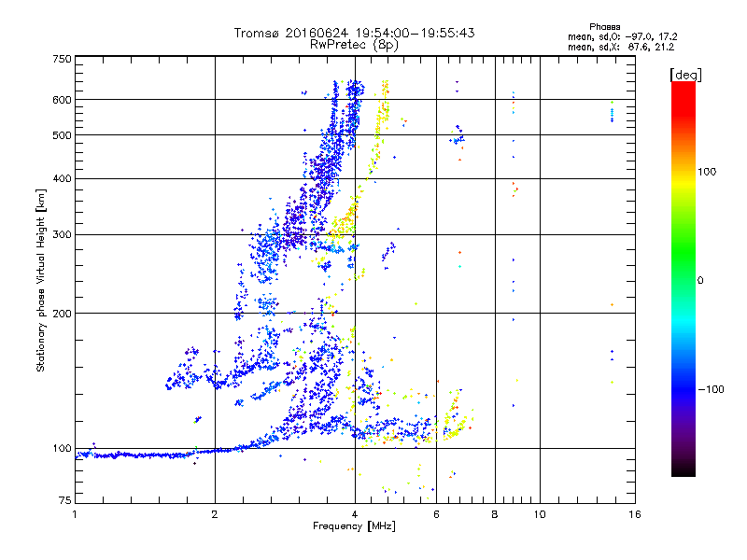747x560 pixels.
Task: Click the y-axis tick label '100'
Action: point(63,448)
